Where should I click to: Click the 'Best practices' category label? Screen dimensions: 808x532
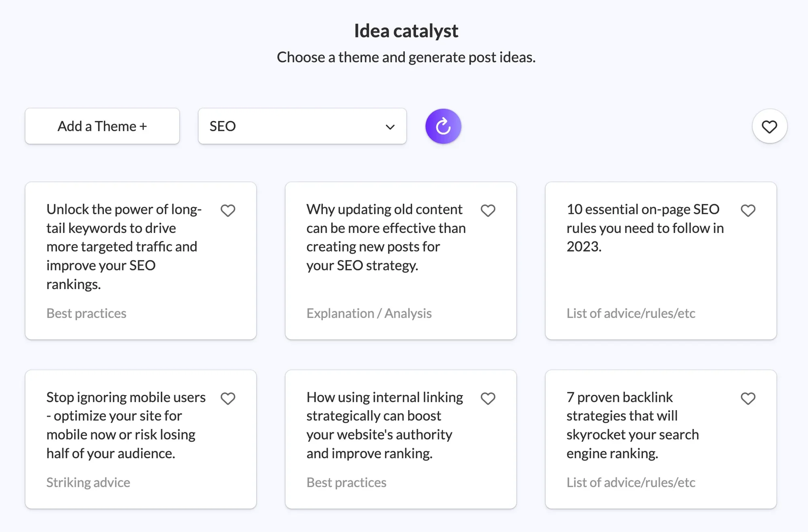pyautogui.click(x=86, y=313)
